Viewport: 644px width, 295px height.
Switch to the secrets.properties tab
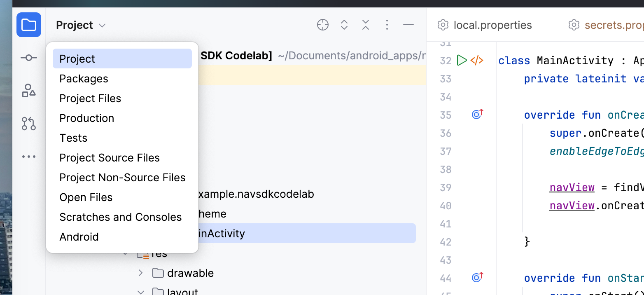[x=613, y=25]
